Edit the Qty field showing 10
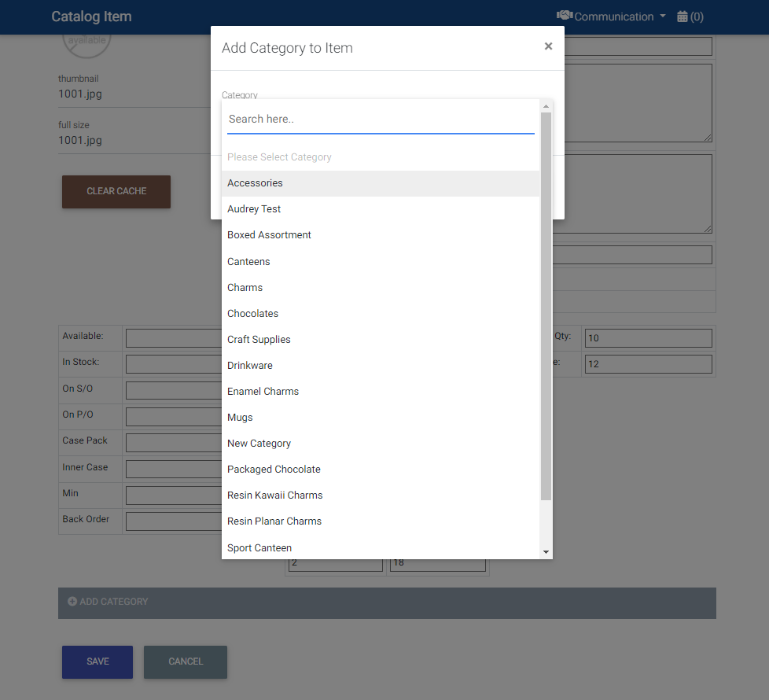769x700 pixels. 648,337
